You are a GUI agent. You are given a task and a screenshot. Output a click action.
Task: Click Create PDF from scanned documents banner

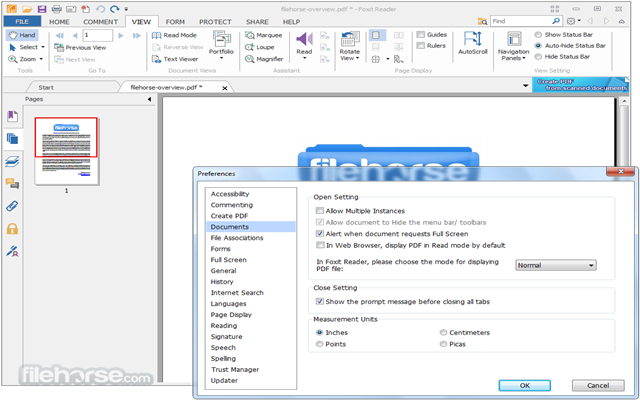coord(581,84)
